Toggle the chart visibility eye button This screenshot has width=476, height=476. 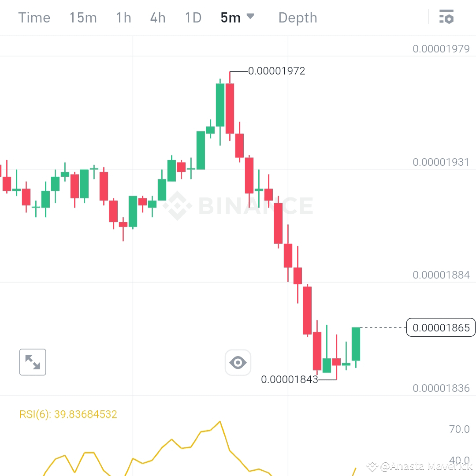tap(238, 362)
